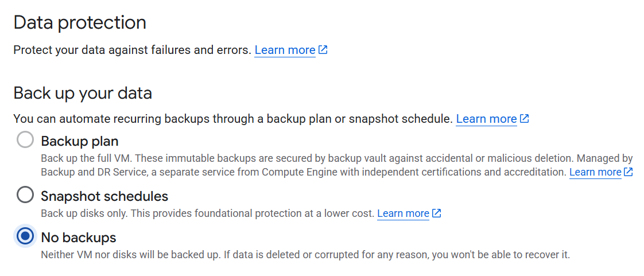Viewport: 644px width, 276px height.
Task: Click the No backups warning description
Action: (x=304, y=254)
